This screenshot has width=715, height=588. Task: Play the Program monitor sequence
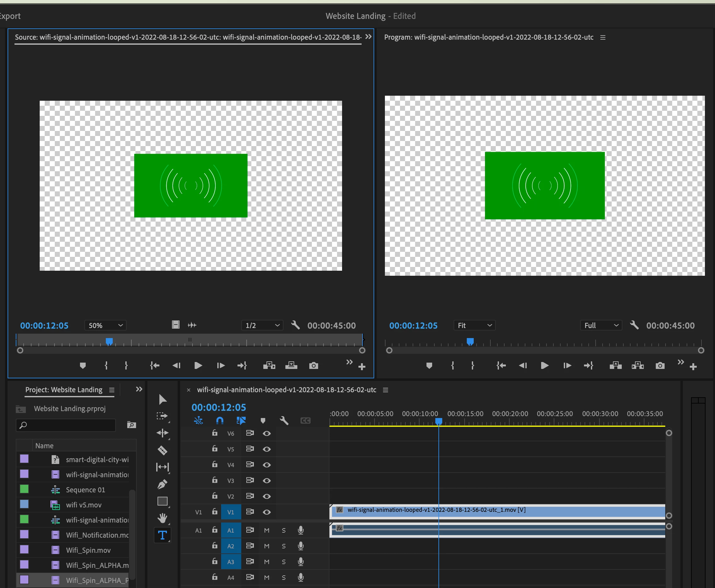[545, 365]
